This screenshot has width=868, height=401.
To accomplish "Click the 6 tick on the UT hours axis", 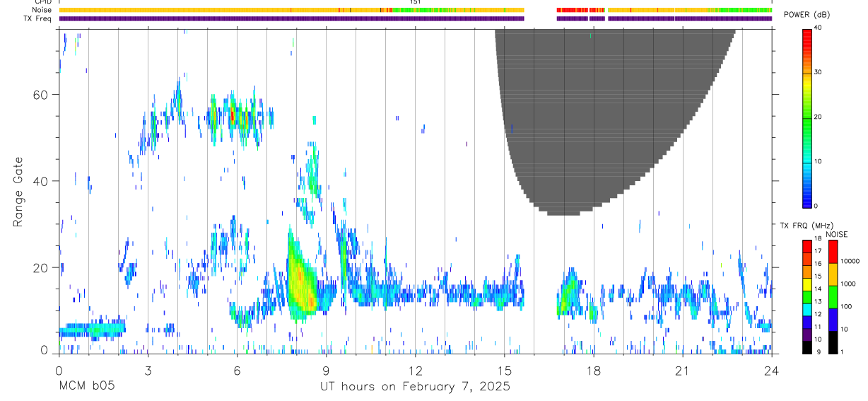I will click(x=237, y=370).
